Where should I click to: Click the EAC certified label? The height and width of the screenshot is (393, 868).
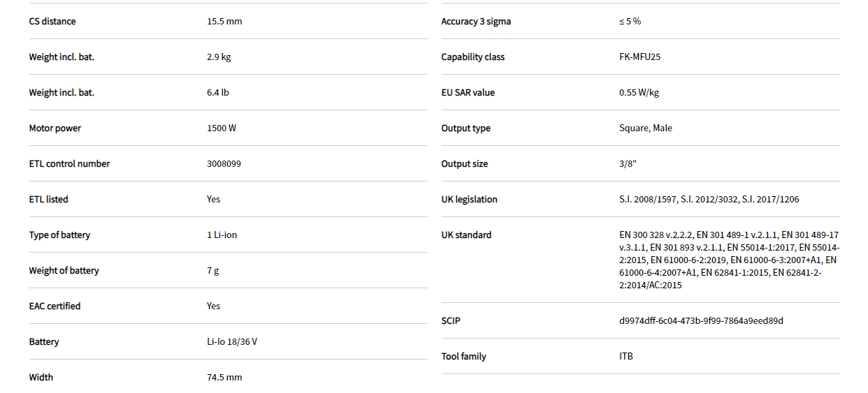click(55, 306)
